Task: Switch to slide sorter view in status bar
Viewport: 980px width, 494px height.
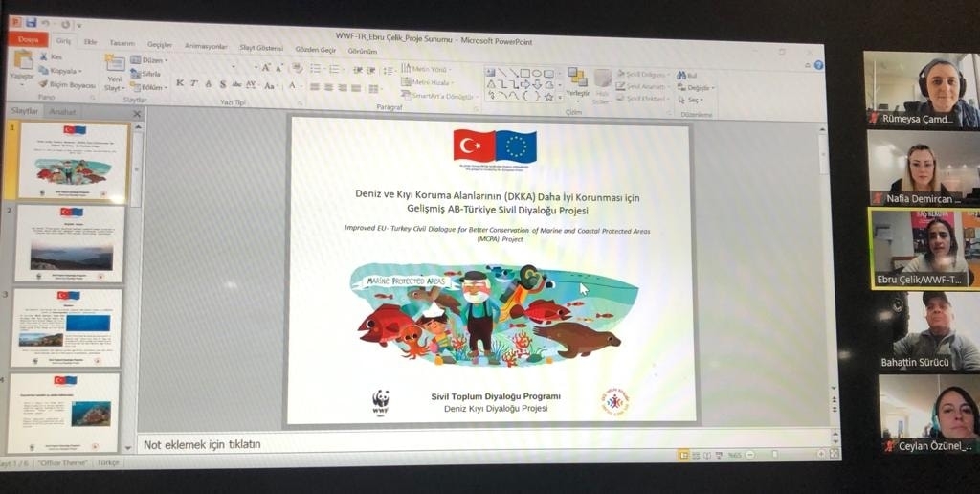Action: point(696,456)
